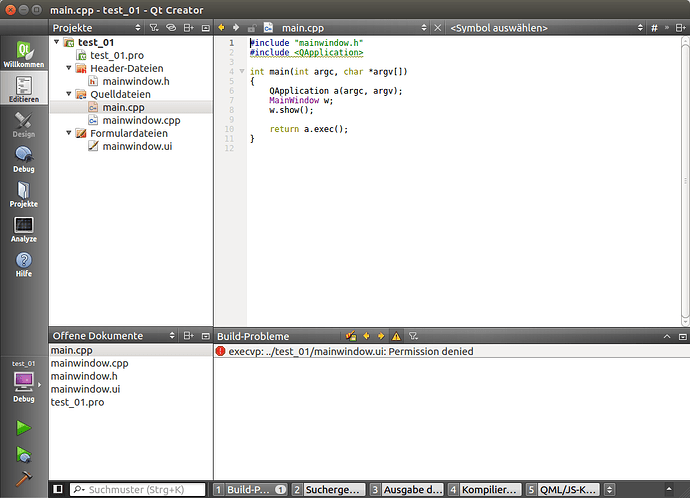Focus the Suchmuster locator field
Image resolution: width=690 pixels, height=498 pixels.
click(x=137, y=489)
